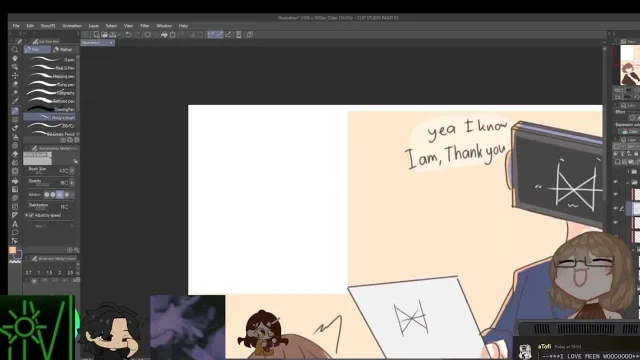
Task: Select the Hand move tool
Action: (15, 58)
